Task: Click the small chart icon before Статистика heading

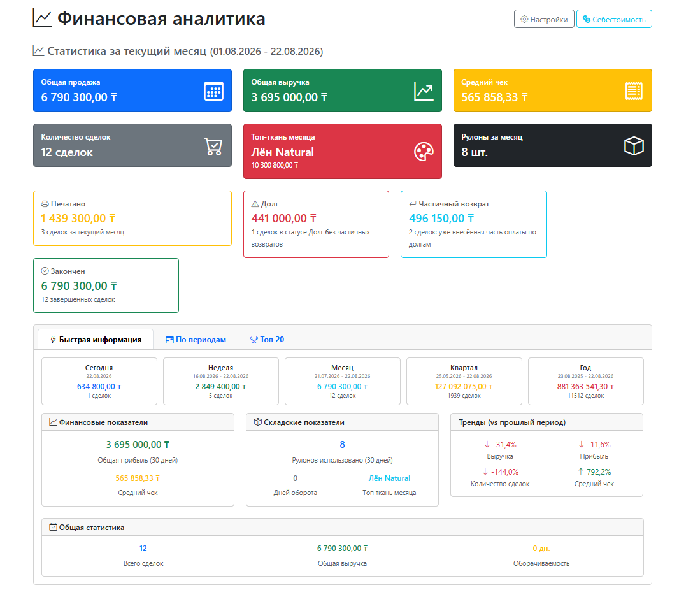Action: 38,51
